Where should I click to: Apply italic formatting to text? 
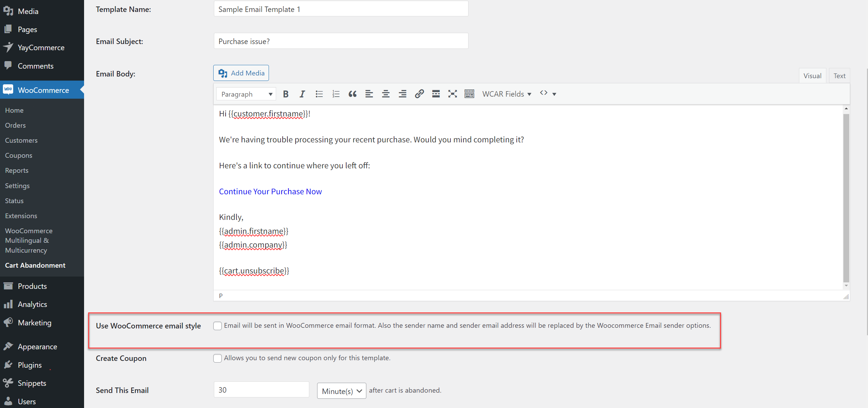click(302, 94)
